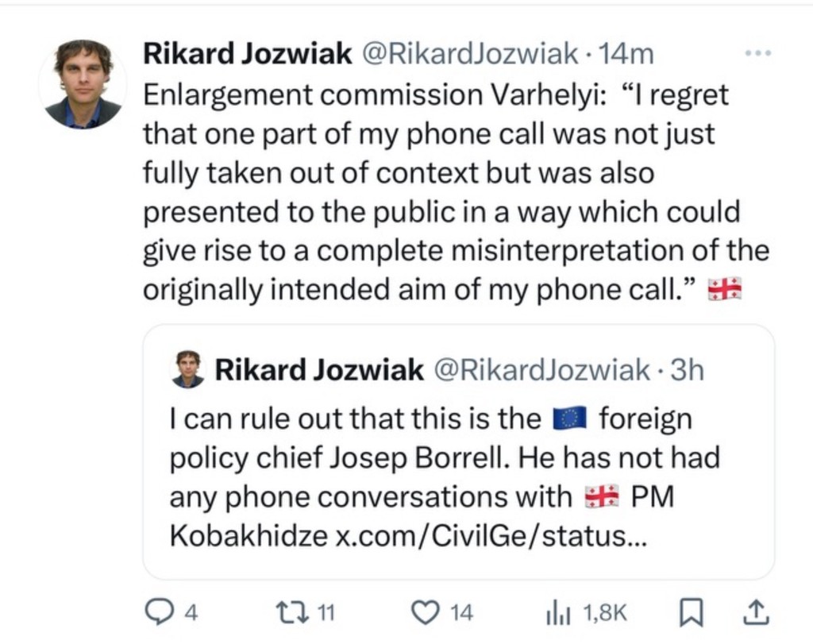Click the bold Rikard Jozwiak name in the quoted post

[319, 370]
